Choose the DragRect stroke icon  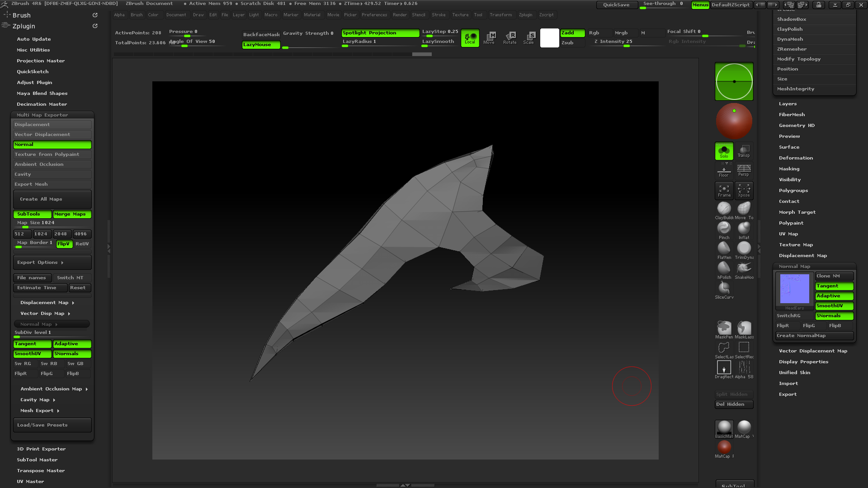724,369
